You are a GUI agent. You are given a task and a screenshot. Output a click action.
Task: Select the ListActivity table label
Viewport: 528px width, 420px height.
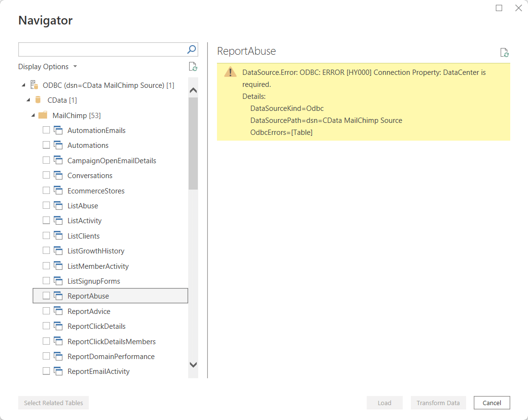(84, 221)
